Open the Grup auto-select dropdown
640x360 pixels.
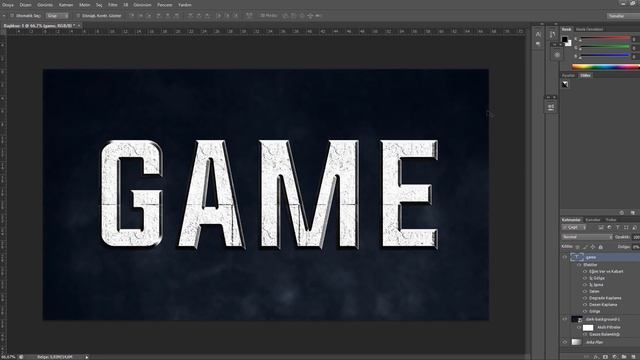[x=57, y=16]
